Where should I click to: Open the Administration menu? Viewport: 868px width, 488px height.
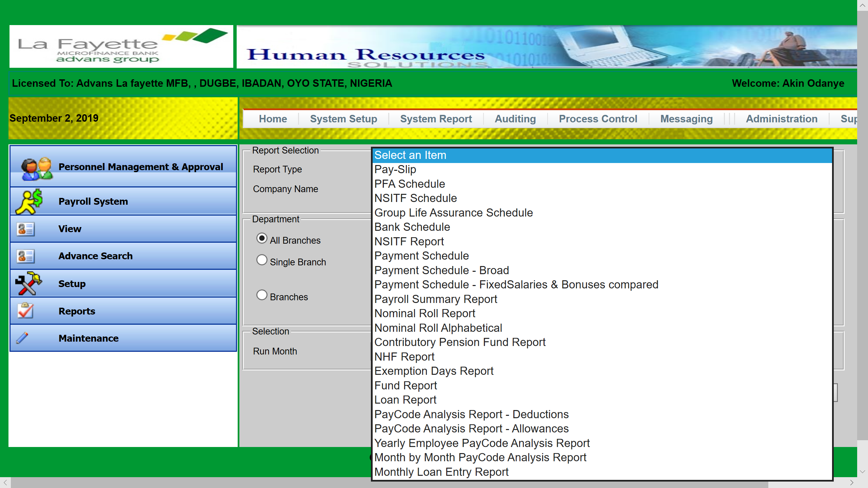coord(782,119)
